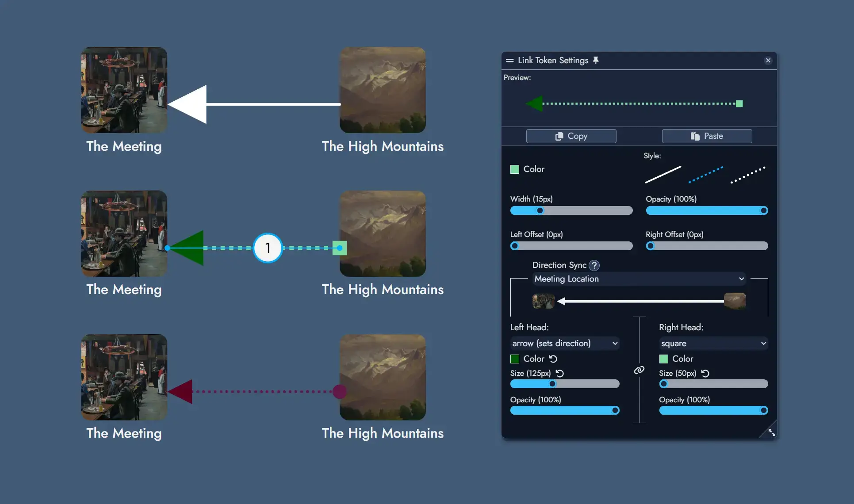Reset the Left Head color
The height and width of the screenshot is (504, 854).
pyautogui.click(x=553, y=359)
